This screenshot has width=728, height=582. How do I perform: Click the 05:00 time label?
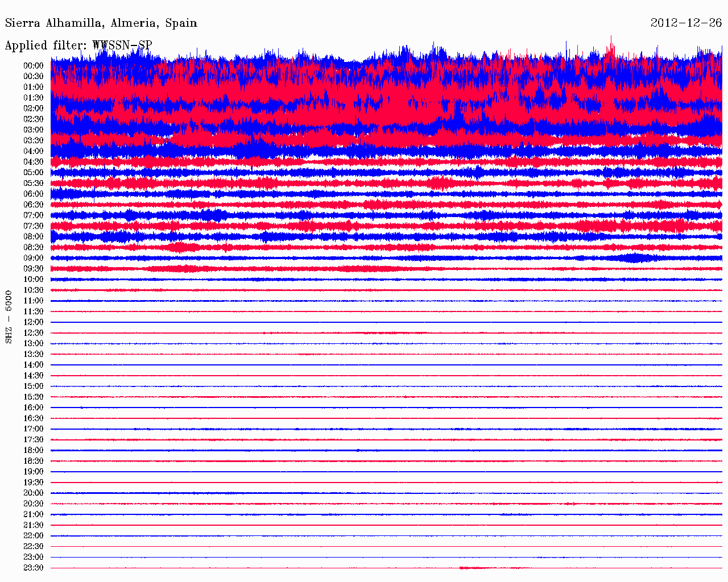(x=34, y=173)
